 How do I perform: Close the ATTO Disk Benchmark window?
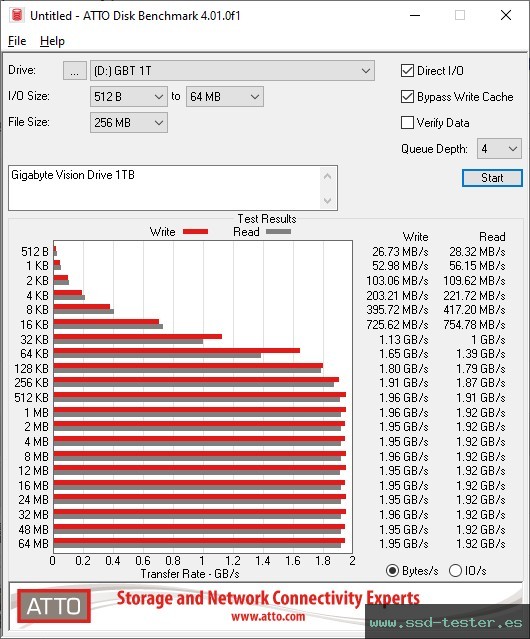tap(506, 15)
